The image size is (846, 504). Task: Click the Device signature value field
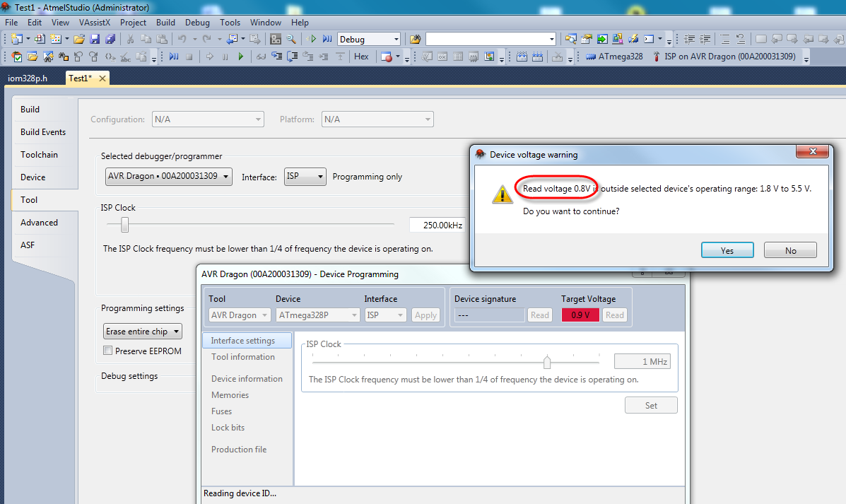coord(489,315)
